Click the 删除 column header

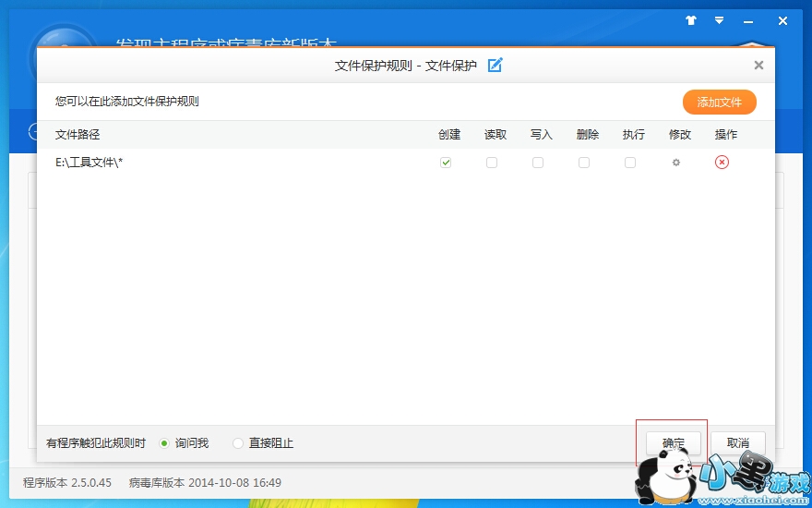click(587, 135)
